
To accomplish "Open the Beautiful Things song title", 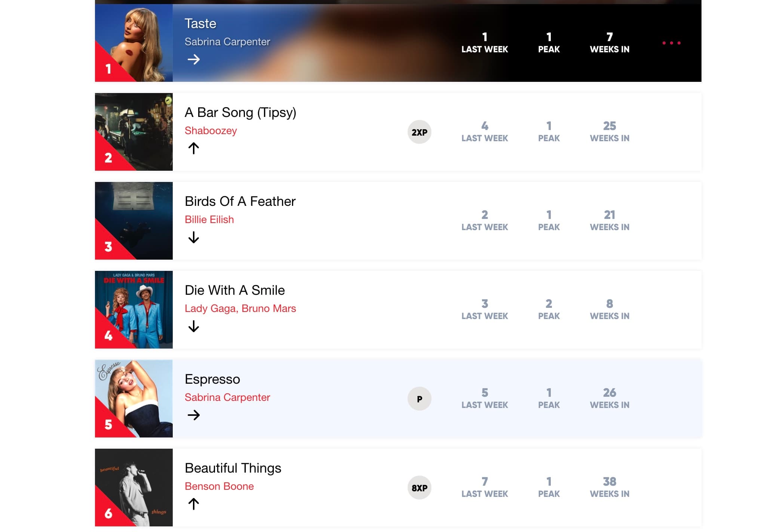I will pyautogui.click(x=233, y=468).
